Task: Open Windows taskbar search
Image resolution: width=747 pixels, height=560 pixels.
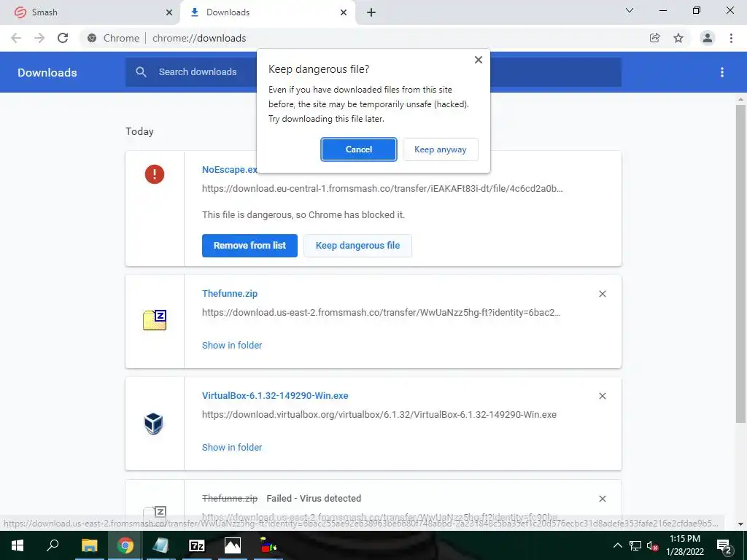Action: pyautogui.click(x=53, y=545)
